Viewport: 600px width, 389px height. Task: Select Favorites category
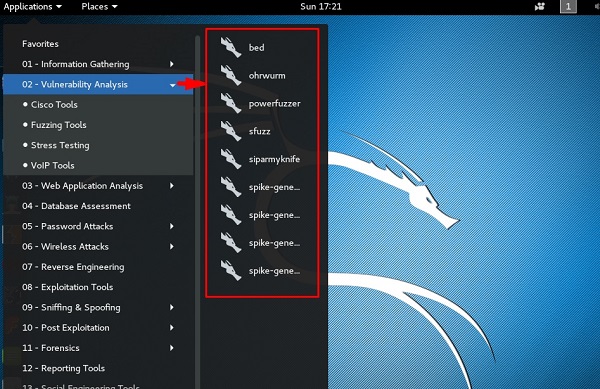coord(40,44)
